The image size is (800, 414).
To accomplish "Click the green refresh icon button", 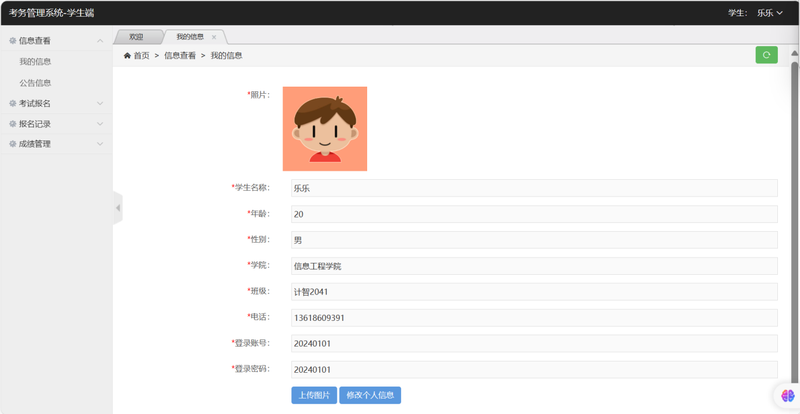I will coord(766,55).
